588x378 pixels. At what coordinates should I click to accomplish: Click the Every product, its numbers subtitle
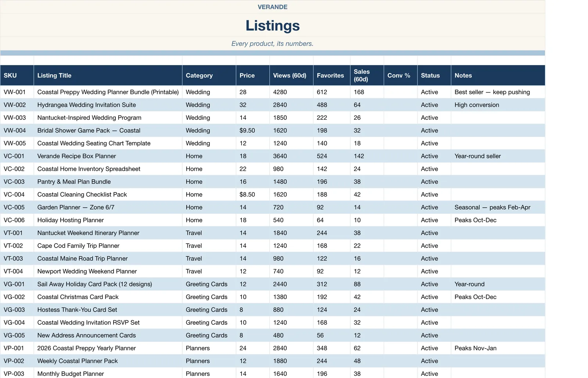click(272, 44)
